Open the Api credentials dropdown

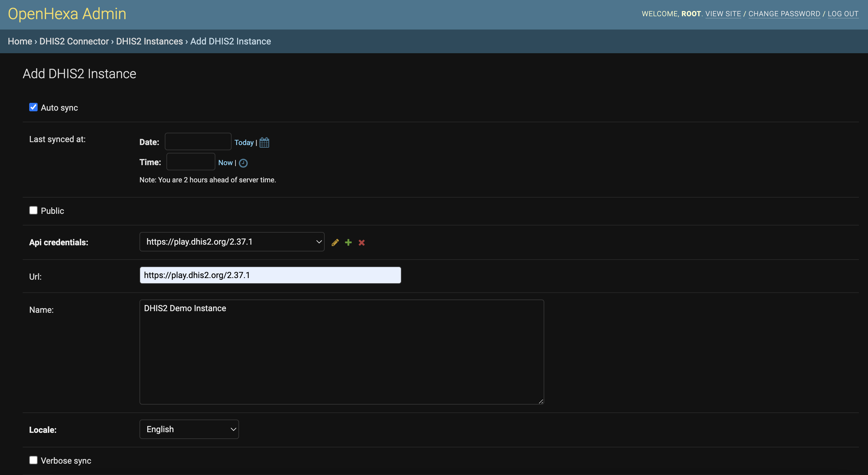click(232, 242)
